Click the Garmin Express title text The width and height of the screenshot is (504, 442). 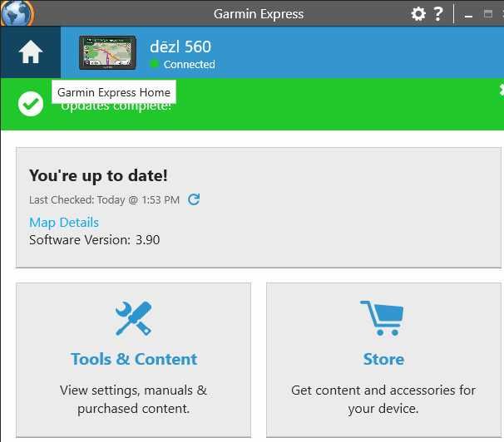[259, 14]
